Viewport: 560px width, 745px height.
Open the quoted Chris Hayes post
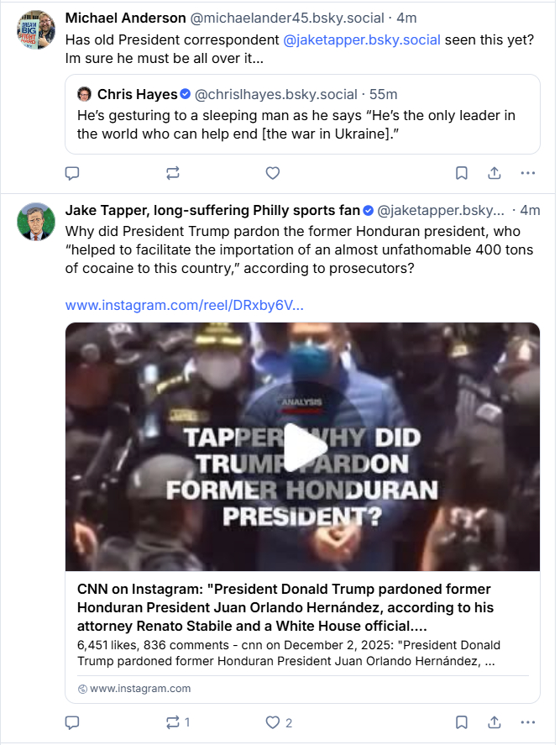(302, 122)
